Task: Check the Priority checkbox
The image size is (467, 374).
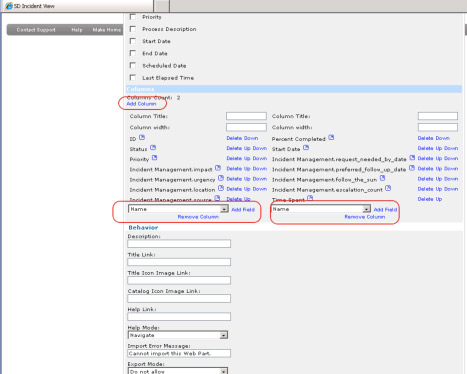Action: click(x=133, y=17)
